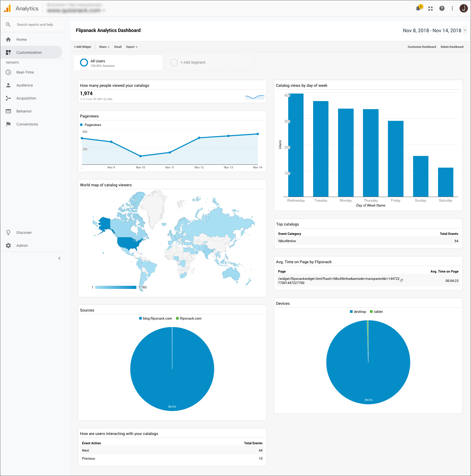The height and width of the screenshot is (476, 471).
Task: Click the Behavior window icon
Action: (x=8, y=111)
